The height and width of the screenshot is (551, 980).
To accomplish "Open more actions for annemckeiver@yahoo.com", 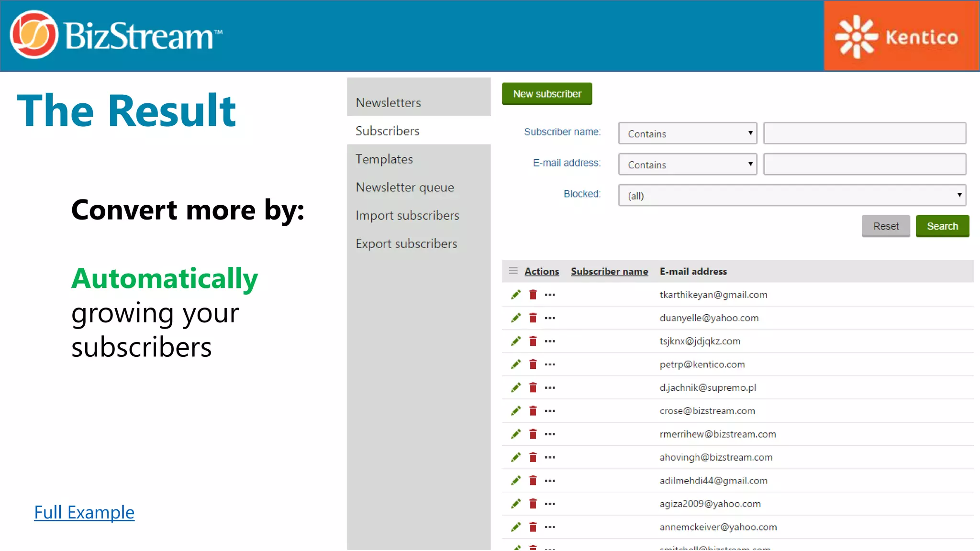I will [x=550, y=527].
